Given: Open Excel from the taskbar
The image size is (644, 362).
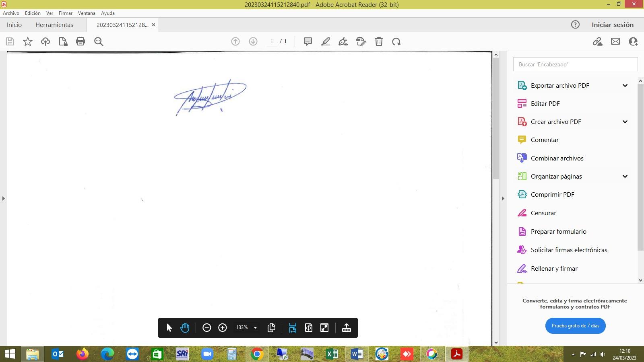Looking at the screenshot, I should click(x=332, y=354).
